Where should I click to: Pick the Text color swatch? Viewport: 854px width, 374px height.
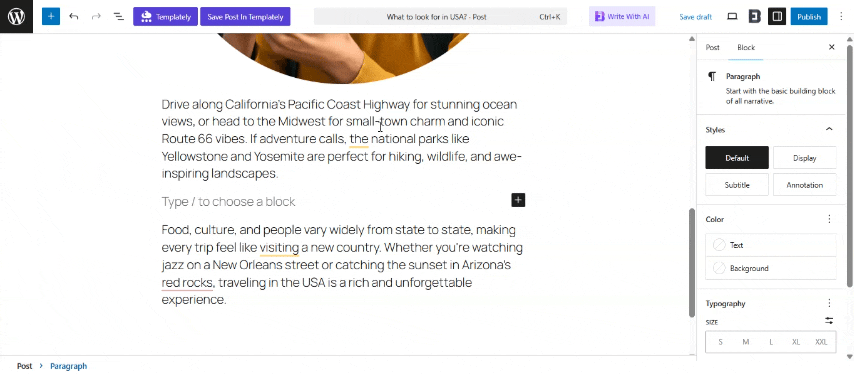coord(771,245)
